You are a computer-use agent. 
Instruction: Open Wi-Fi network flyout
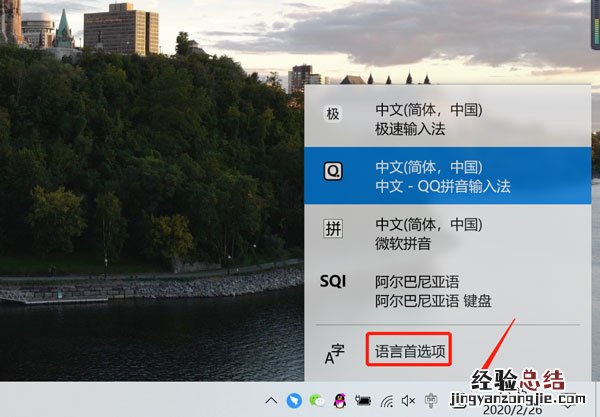click(x=387, y=401)
